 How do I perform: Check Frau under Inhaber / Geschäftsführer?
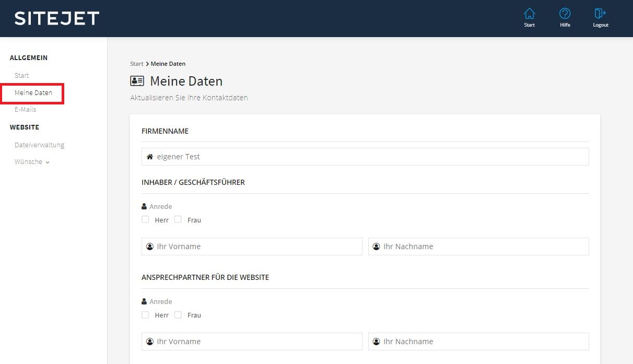click(178, 220)
